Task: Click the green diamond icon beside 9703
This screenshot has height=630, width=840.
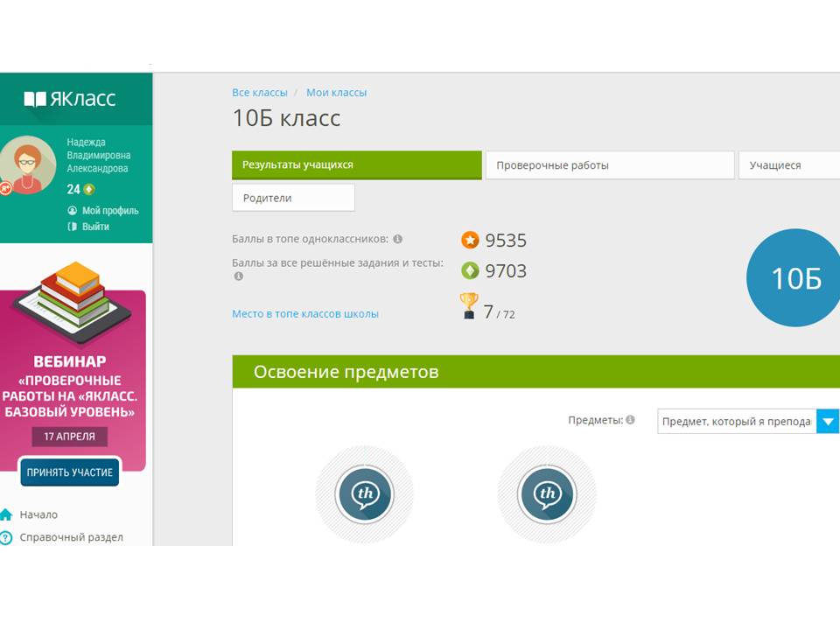Action: (x=470, y=271)
